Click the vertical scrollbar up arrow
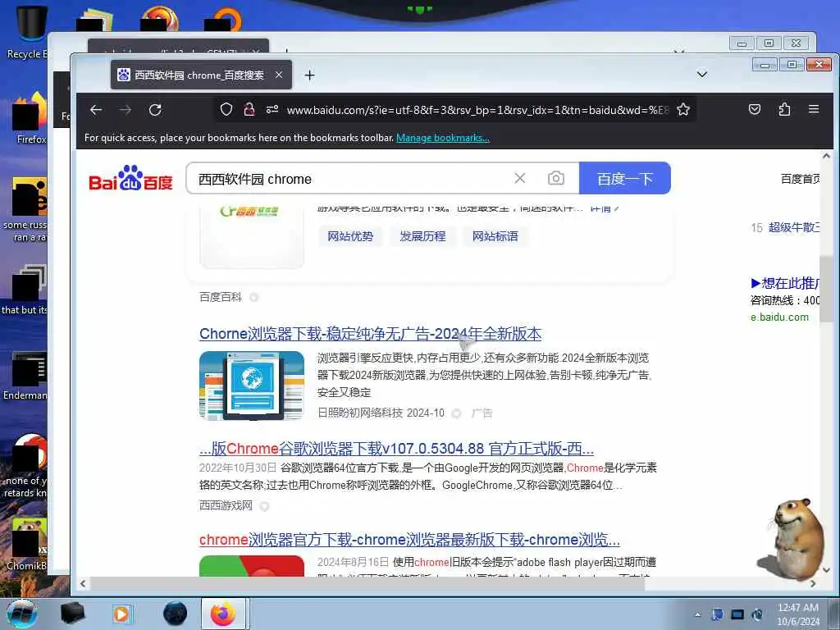Viewport: 840px width, 630px height. click(826, 156)
